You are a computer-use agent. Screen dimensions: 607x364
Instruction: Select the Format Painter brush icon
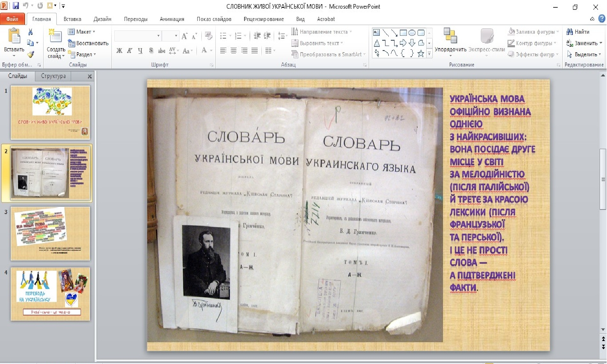(x=30, y=54)
